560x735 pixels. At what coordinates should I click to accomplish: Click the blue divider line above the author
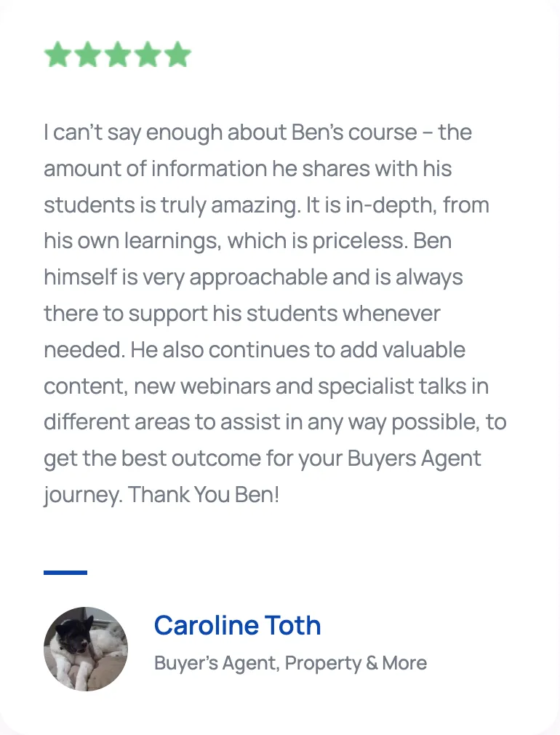[65, 572]
